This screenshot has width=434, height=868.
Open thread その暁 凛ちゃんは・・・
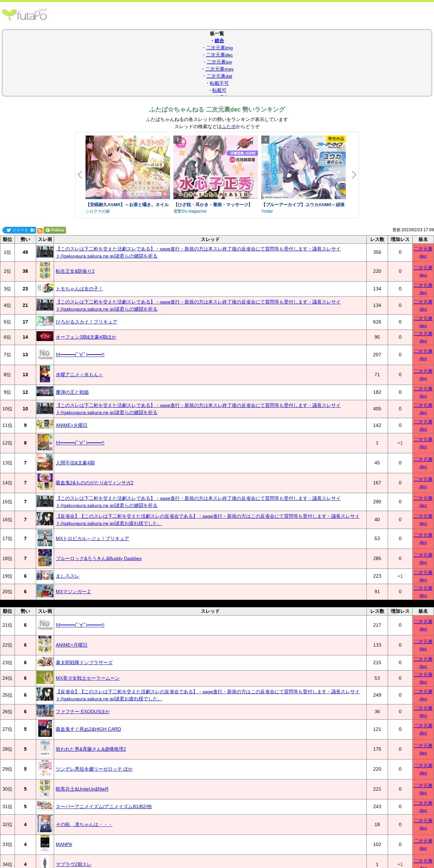point(84,824)
